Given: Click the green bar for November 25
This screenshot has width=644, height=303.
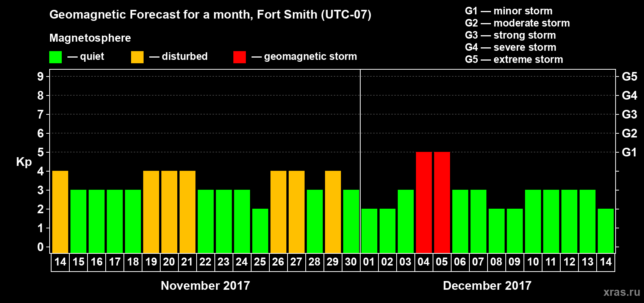Looking at the screenshot, I should (260, 231).
